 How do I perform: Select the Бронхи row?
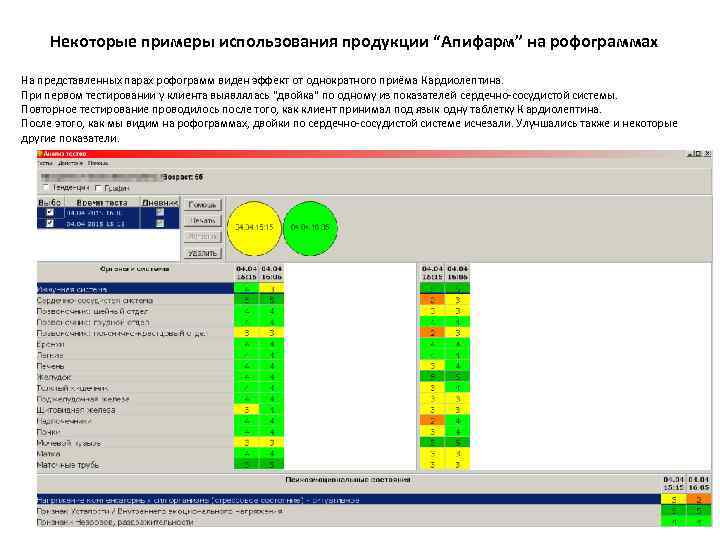pos(135,344)
